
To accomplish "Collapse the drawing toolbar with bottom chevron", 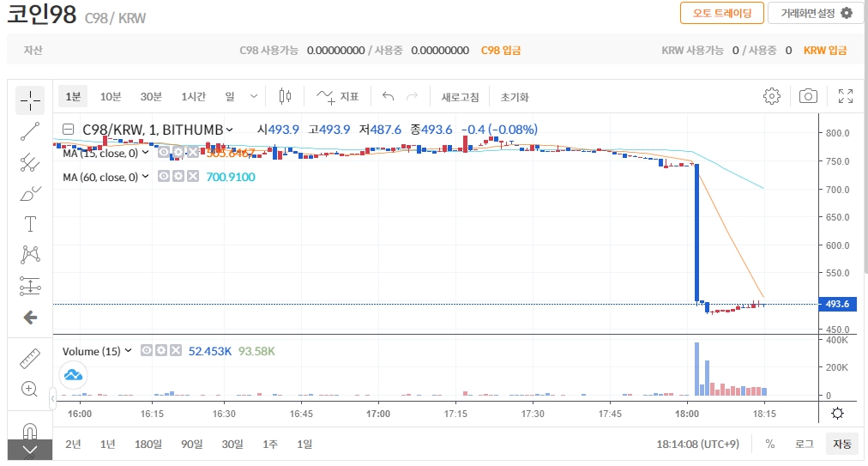I will point(30,450).
